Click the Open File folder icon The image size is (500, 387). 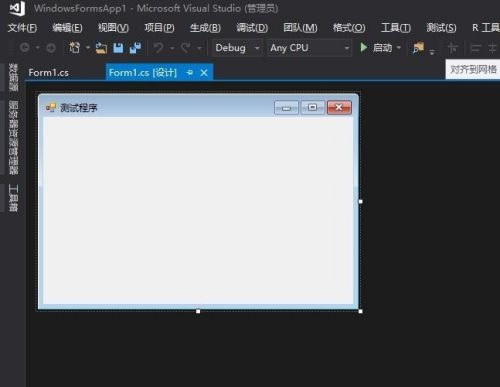tap(101, 48)
